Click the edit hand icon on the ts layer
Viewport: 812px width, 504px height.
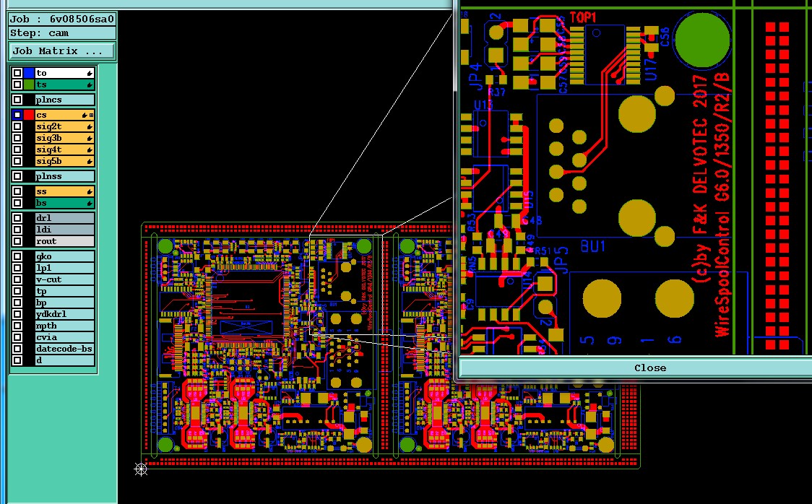tap(90, 85)
